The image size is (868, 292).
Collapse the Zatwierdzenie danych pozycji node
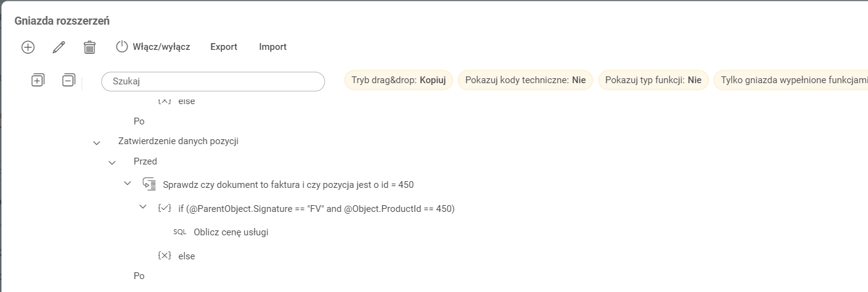coord(96,142)
